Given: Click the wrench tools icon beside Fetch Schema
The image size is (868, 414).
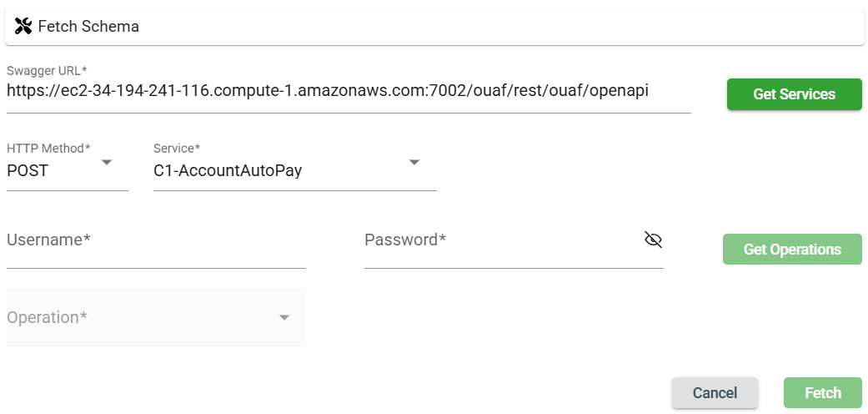Looking at the screenshot, I should coord(23,27).
